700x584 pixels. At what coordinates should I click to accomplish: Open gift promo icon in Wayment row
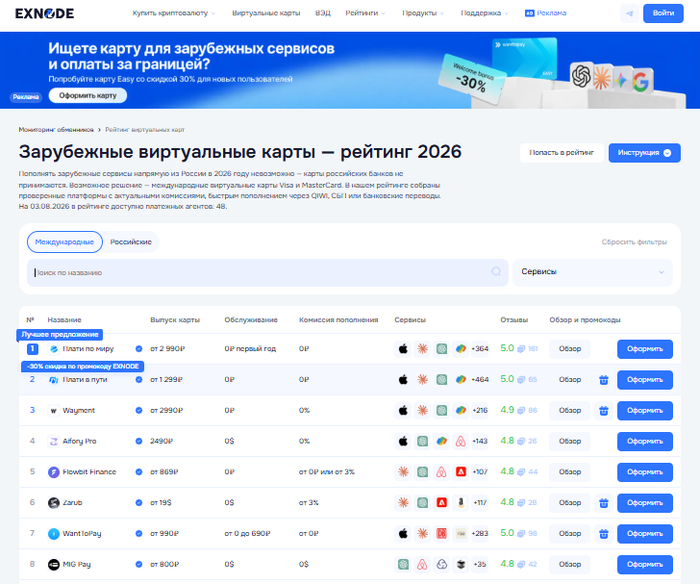604,411
